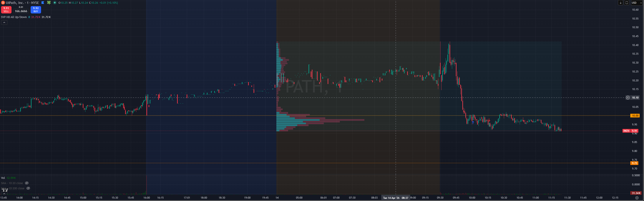Click the plus icon beside 10.10 price

coord(627,98)
